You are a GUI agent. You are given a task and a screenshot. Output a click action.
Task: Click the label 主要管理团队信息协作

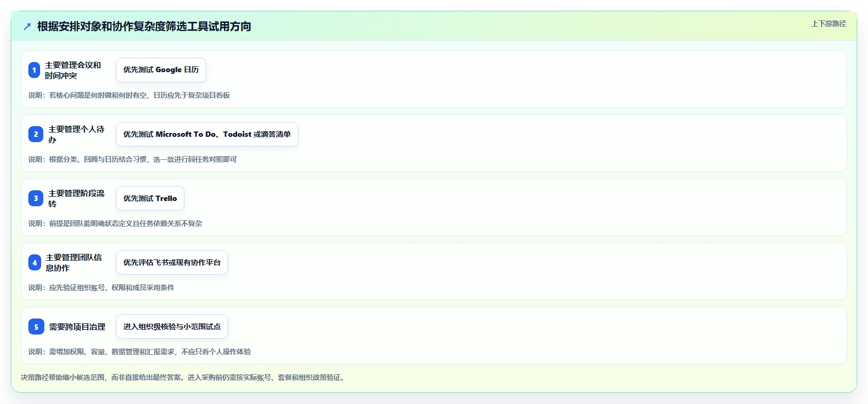[74, 262]
